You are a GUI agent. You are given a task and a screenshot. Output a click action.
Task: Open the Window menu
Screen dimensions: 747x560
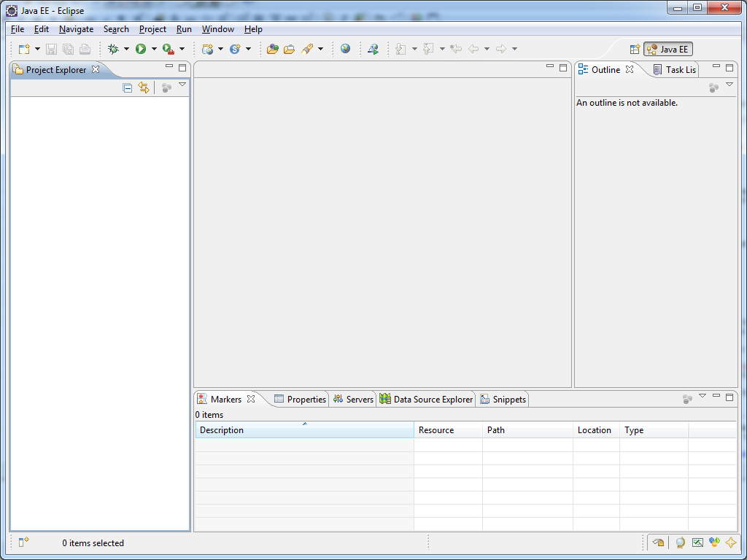217,29
